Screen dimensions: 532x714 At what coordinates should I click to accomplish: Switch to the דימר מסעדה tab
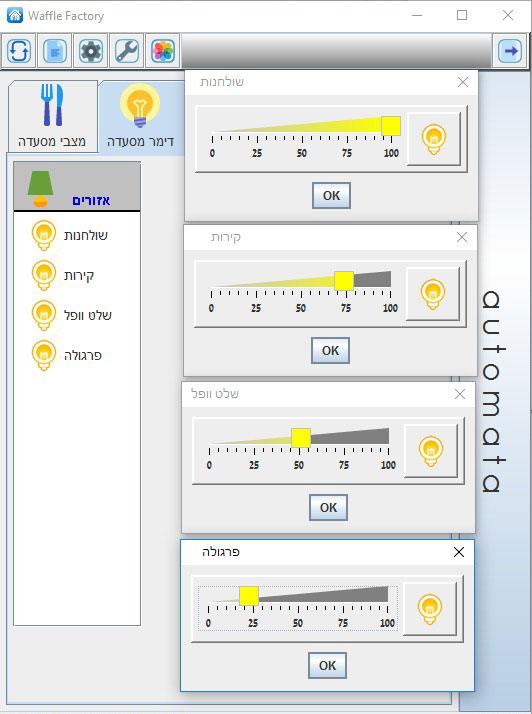141,117
